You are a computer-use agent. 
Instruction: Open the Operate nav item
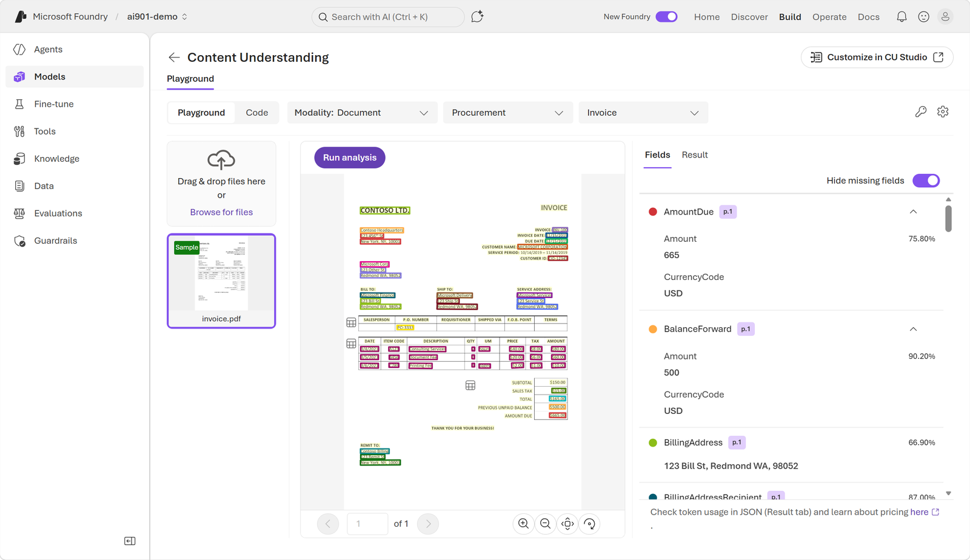[x=829, y=17]
